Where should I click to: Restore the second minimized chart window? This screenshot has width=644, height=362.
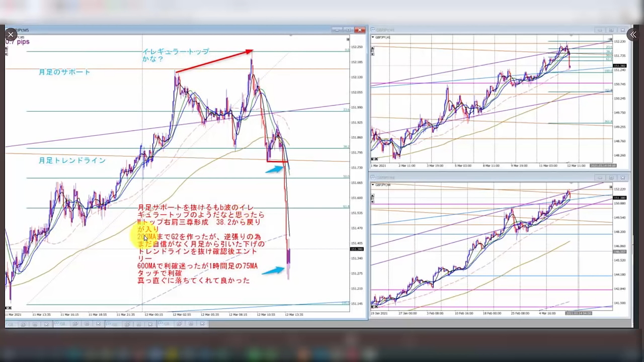point(75,324)
